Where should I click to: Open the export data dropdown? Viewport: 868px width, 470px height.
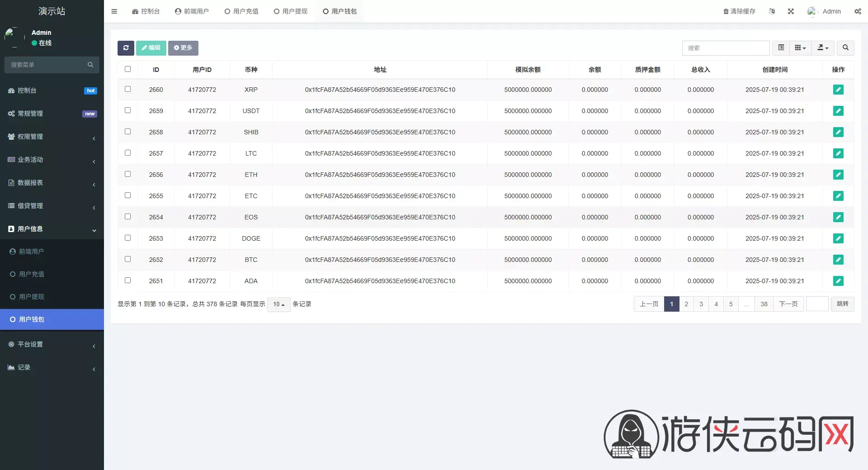(x=823, y=47)
